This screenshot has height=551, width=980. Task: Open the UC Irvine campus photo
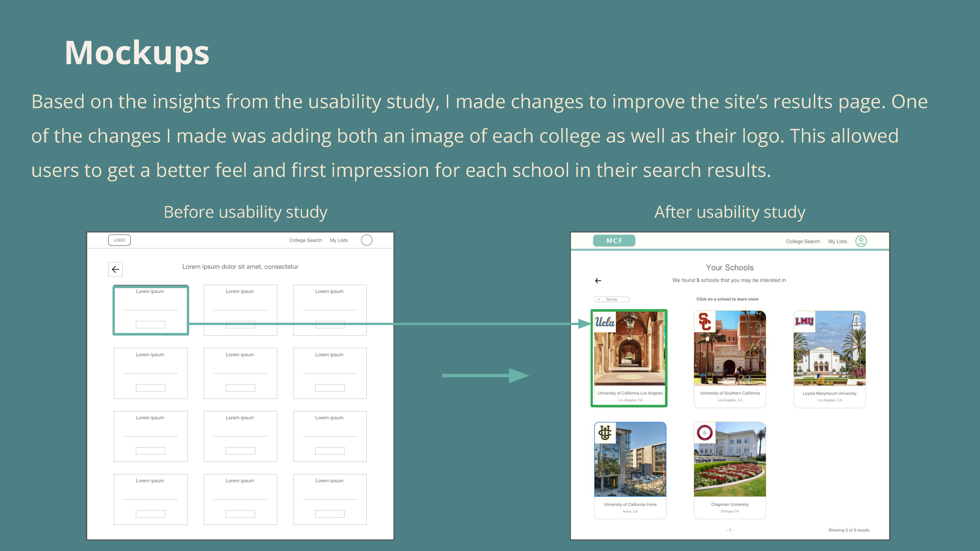pos(630,459)
